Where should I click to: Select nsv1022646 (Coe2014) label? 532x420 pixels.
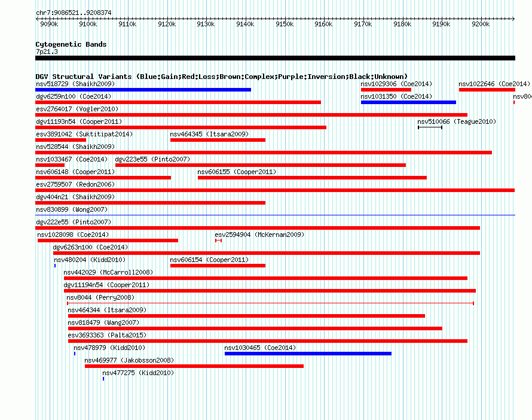pos(494,84)
